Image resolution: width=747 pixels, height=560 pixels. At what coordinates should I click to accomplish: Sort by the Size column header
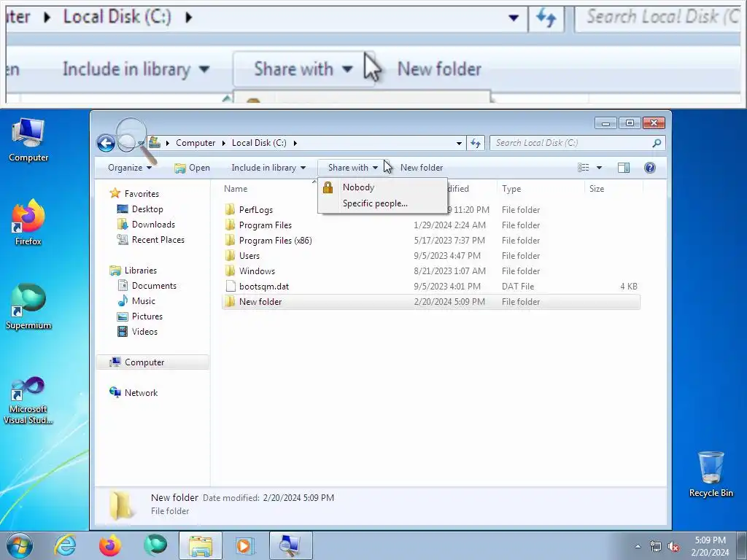[597, 189]
